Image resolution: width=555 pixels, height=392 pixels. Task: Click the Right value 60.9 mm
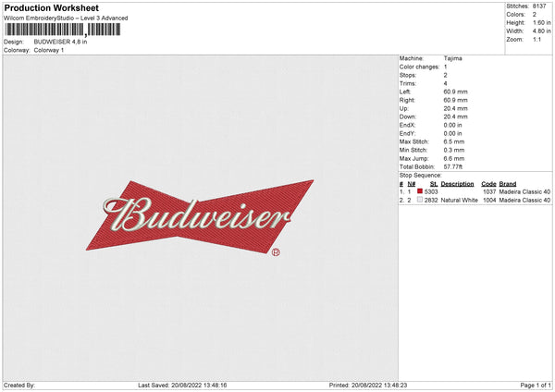tap(455, 101)
